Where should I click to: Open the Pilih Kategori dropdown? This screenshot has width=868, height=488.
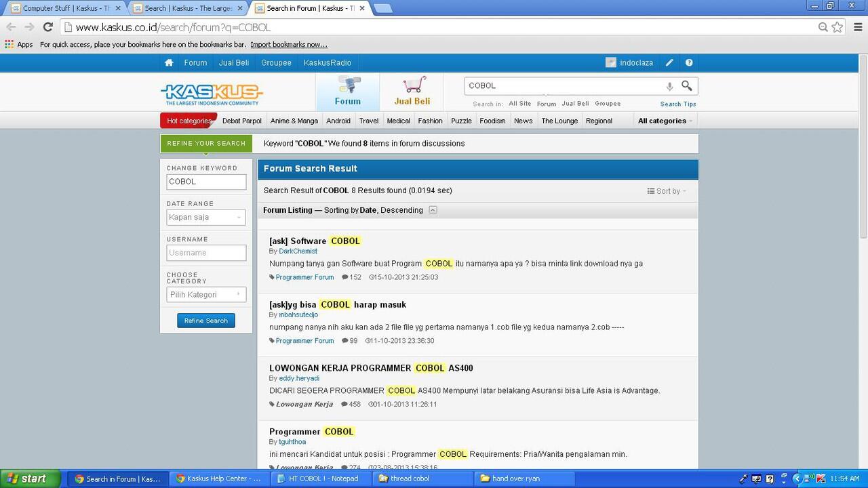206,295
